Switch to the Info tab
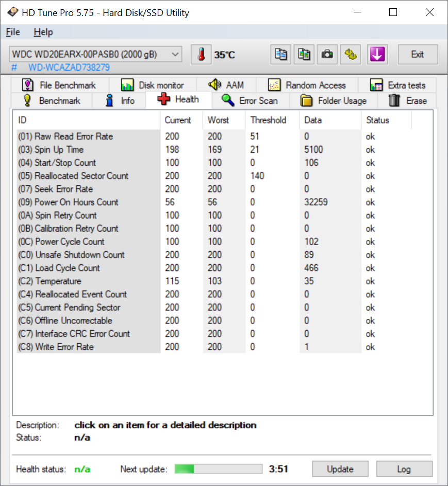Viewport: 448px width, 486px height. (119, 101)
